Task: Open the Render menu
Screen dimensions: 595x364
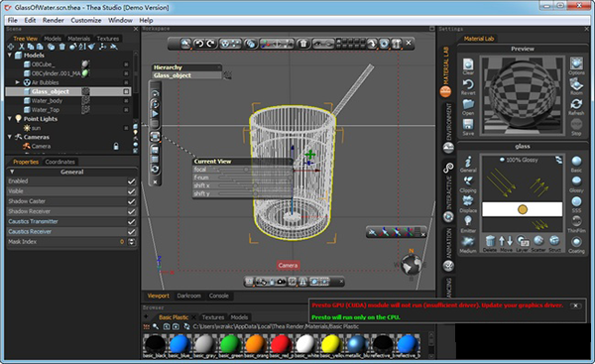Action: (x=54, y=20)
